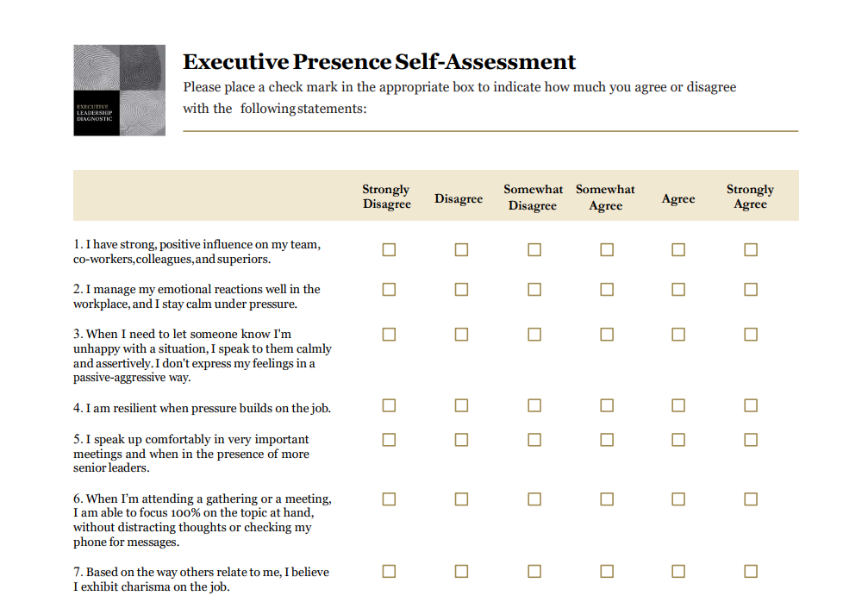Click the Executive Presence Self-Assessment title
868x602 pixels.
[x=379, y=62]
